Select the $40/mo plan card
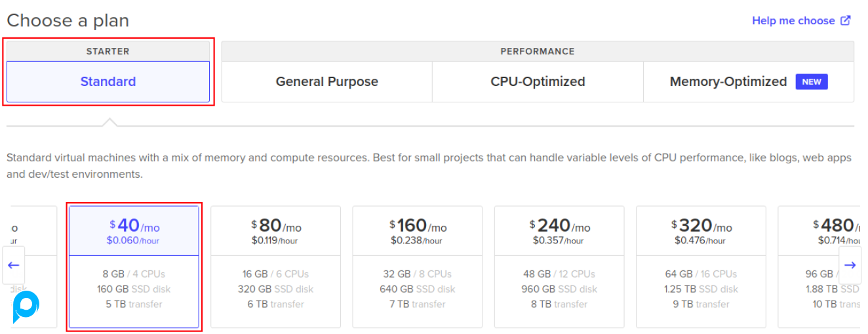 click(x=134, y=266)
